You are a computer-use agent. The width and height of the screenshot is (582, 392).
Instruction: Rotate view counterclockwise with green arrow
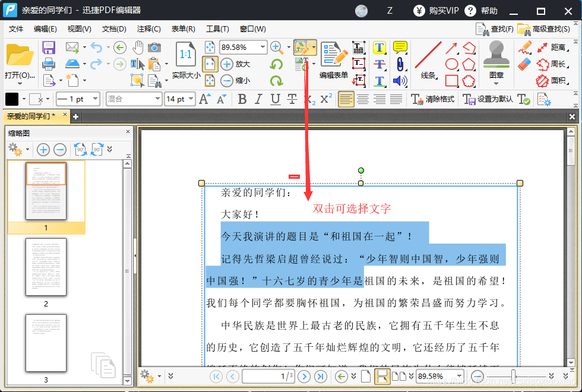click(276, 64)
